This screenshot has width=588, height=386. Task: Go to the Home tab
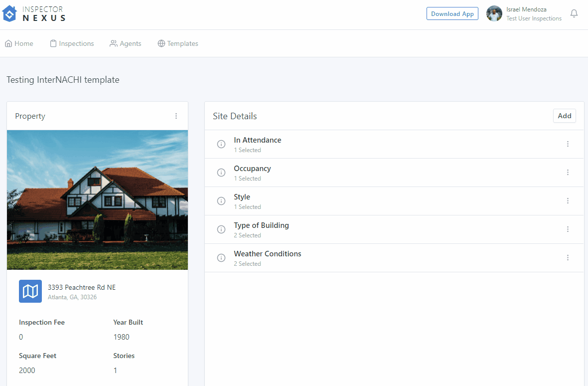(19, 43)
